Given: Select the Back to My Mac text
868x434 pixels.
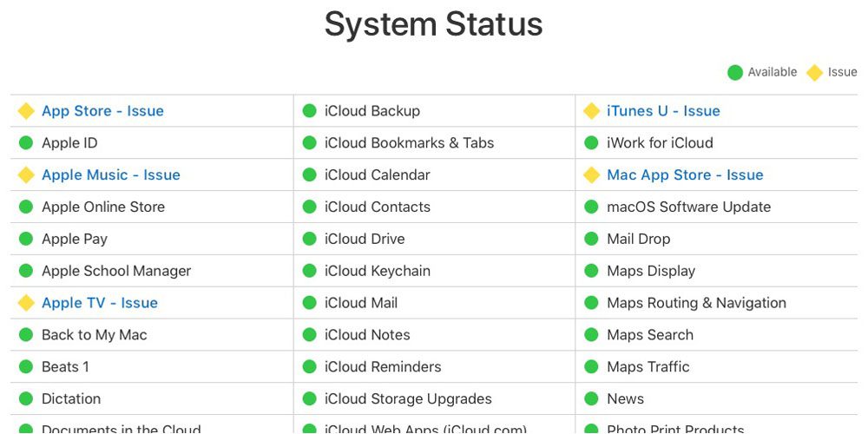Looking at the screenshot, I should coord(95,335).
